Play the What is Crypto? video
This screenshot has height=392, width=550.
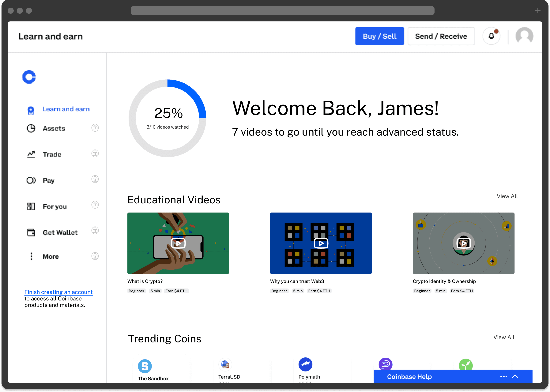pyautogui.click(x=178, y=243)
